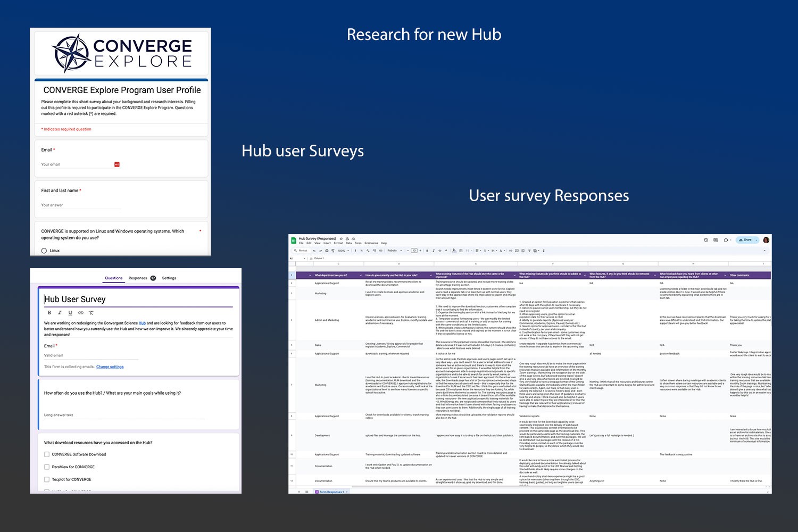
Task: Click the Sheets redo icon
Action: (x=321, y=251)
